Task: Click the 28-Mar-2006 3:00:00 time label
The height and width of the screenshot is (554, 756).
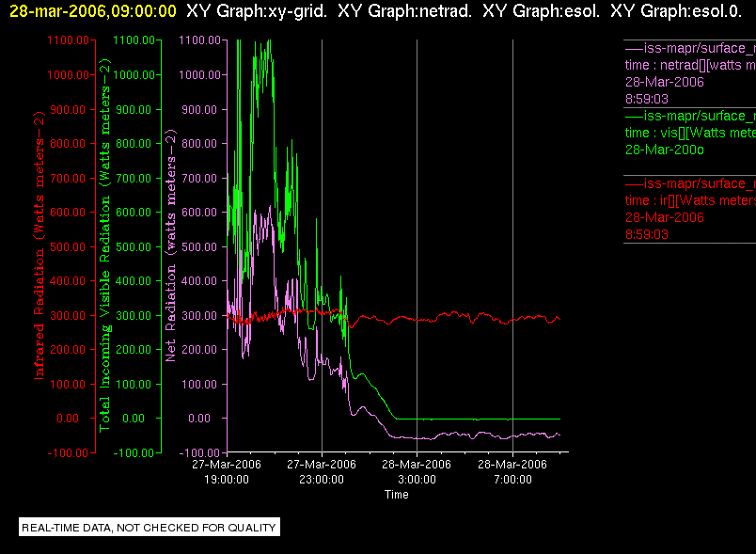Action: 417,471
